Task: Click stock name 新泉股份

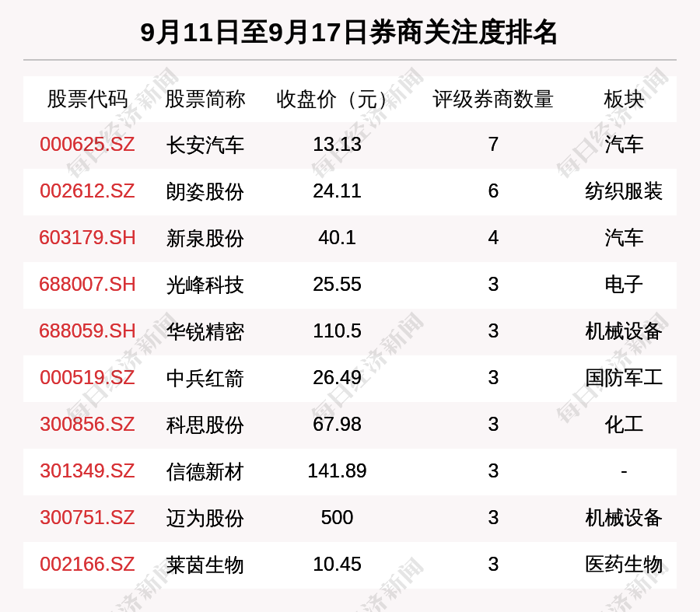Action: click(205, 239)
